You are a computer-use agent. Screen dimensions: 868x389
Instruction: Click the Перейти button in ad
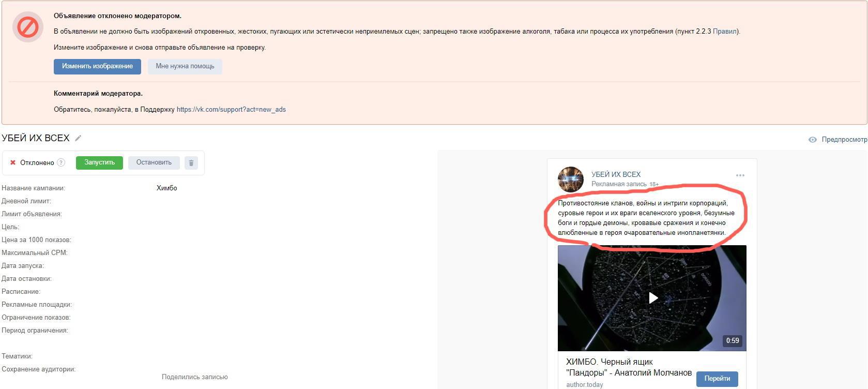pyautogui.click(x=717, y=379)
